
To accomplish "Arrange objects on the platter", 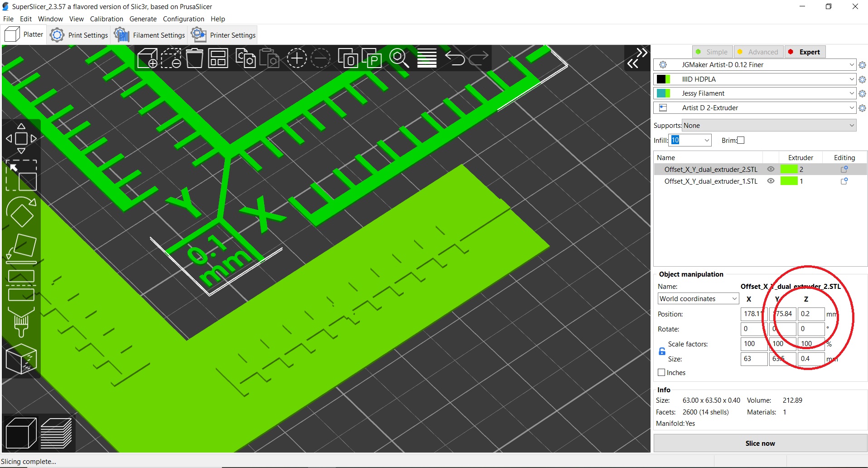I will (x=218, y=58).
